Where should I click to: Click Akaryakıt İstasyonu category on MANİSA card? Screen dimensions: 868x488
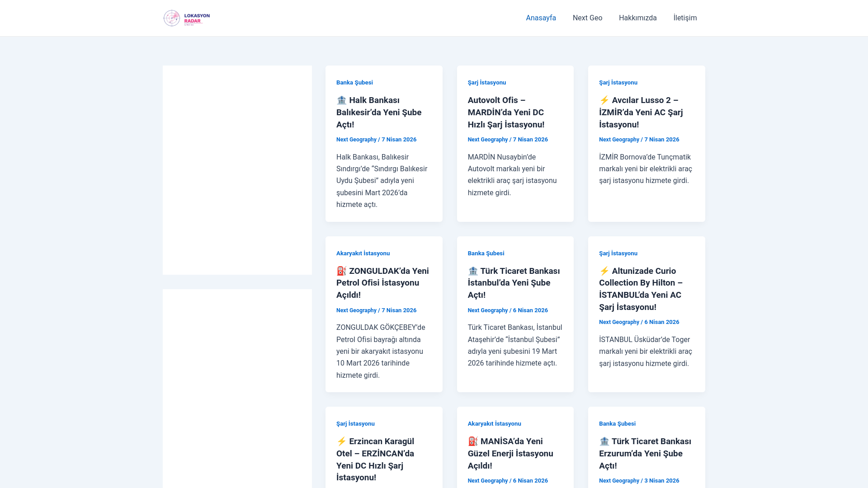pyautogui.click(x=494, y=424)
